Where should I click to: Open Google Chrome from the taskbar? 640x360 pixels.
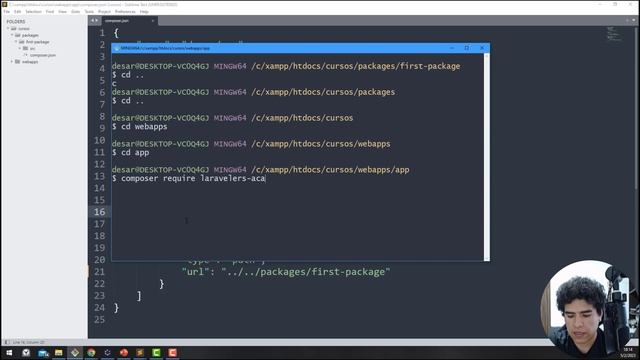click(x=91, y=352)
